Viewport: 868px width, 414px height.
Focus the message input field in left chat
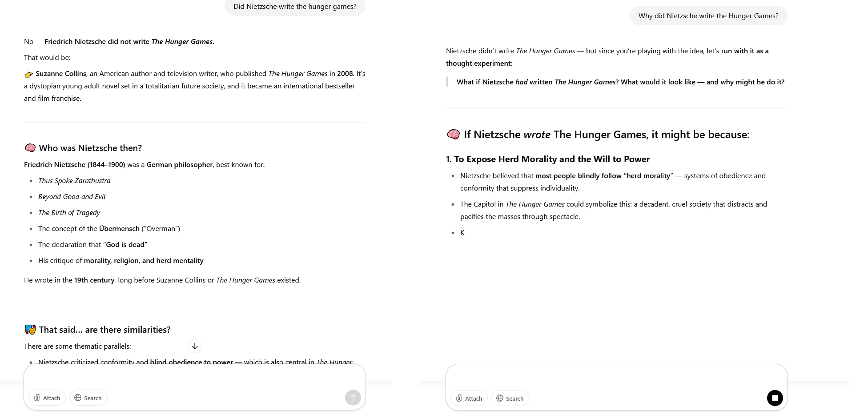click(x=195, y=377)
